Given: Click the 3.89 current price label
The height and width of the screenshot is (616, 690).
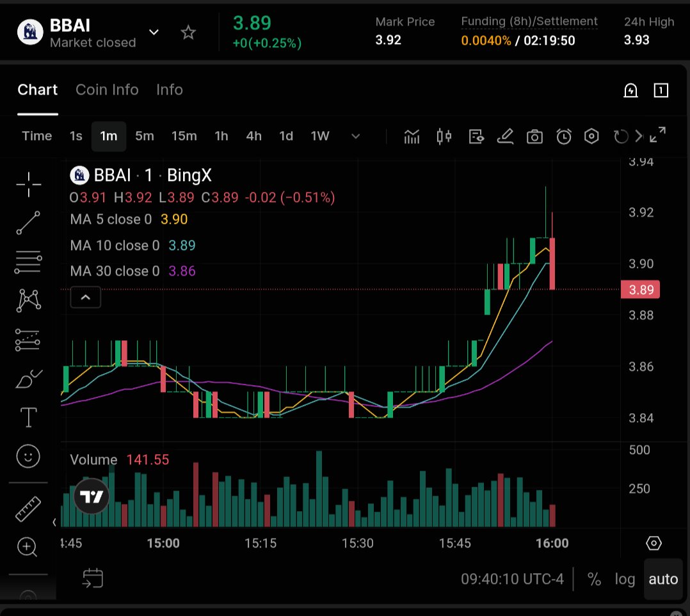Looking at the screenshot, I should tap(640, 290).
